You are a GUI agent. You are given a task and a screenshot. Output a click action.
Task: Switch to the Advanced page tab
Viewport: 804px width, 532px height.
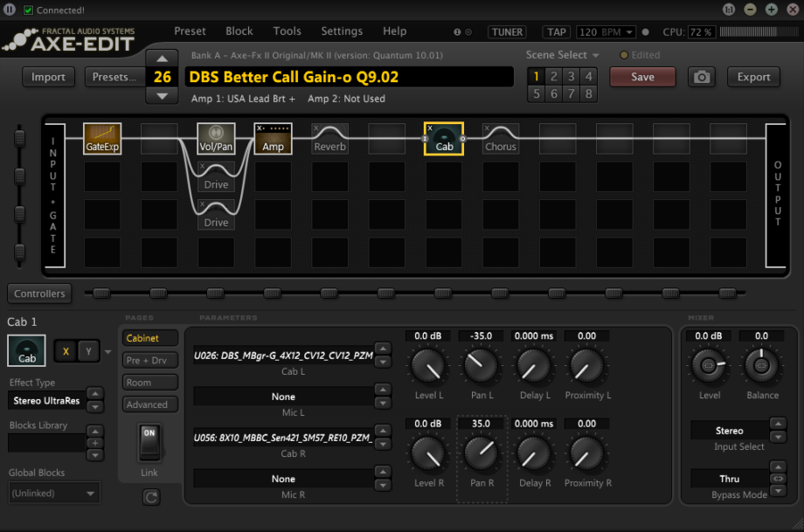(x=149, y=404)
